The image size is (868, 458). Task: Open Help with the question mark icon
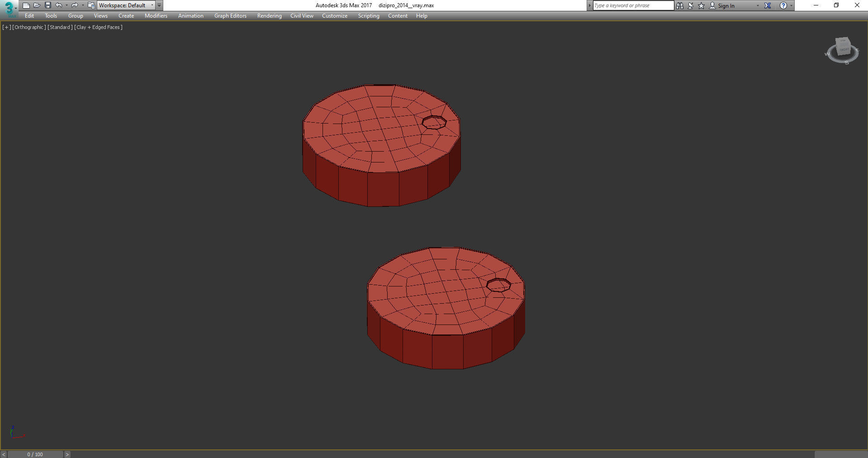783,5
